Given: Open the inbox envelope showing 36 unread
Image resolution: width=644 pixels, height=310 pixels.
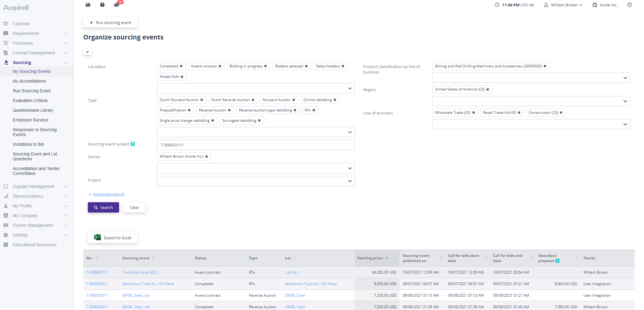Looking at the screenshot, I should 117,5.
